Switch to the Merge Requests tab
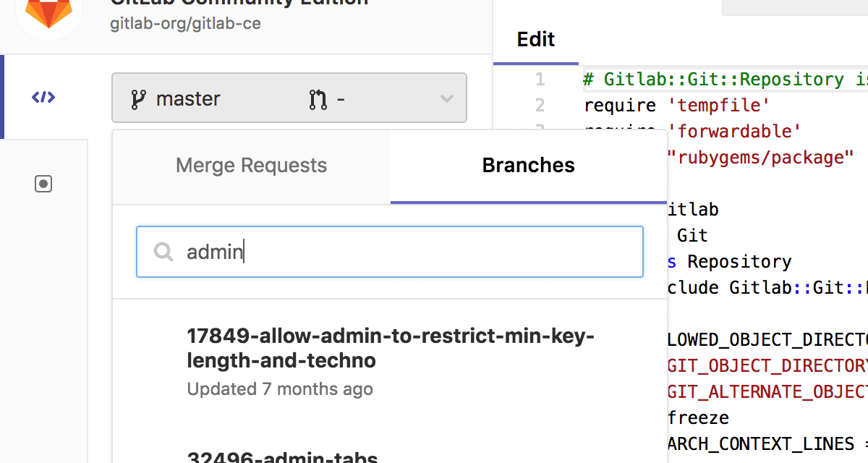Image resolution: width=868 pixels, height=463 pixels. tap(251, 165)
